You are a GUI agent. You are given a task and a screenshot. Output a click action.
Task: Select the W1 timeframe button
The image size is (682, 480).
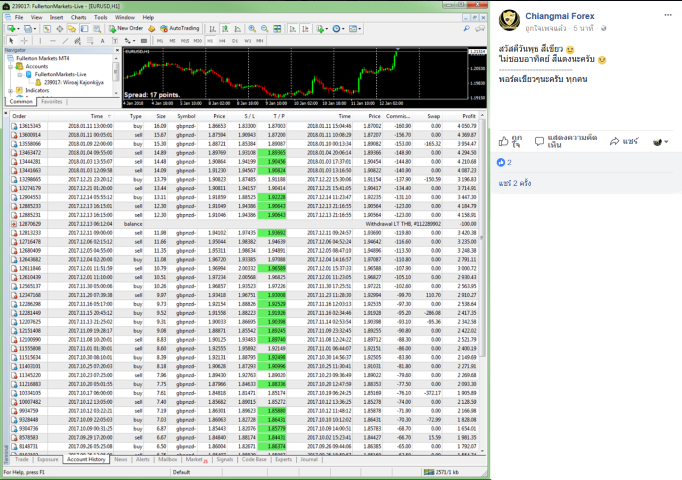coord(247,41)
